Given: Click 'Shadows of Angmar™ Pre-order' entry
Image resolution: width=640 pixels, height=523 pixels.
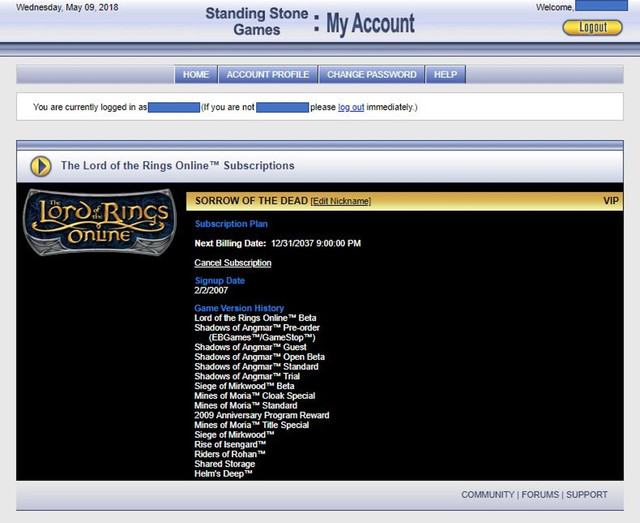Looking at the screenshot, I should click(x=257, y=328).
